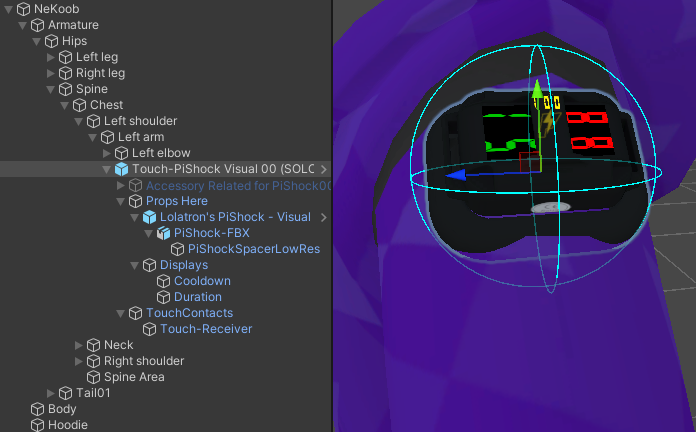Collapse the Chest node
Viewport: 696px width, 432px height.
pos(64,105)
